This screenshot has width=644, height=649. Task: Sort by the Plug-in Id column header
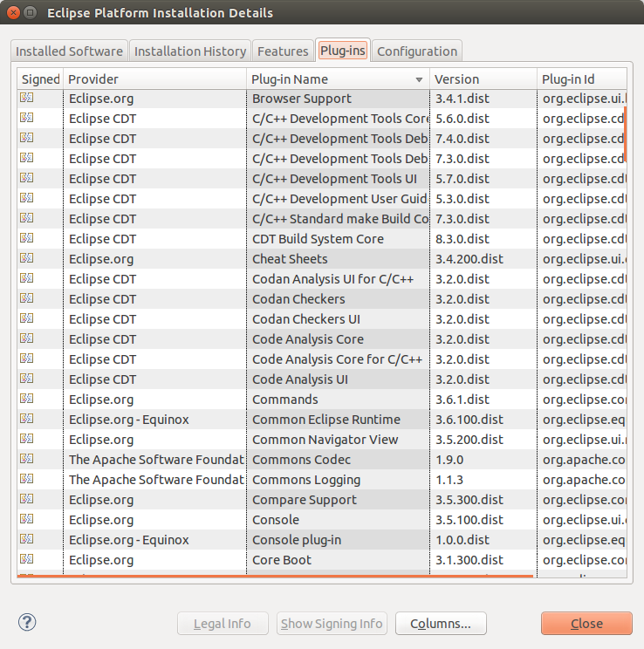582,79
